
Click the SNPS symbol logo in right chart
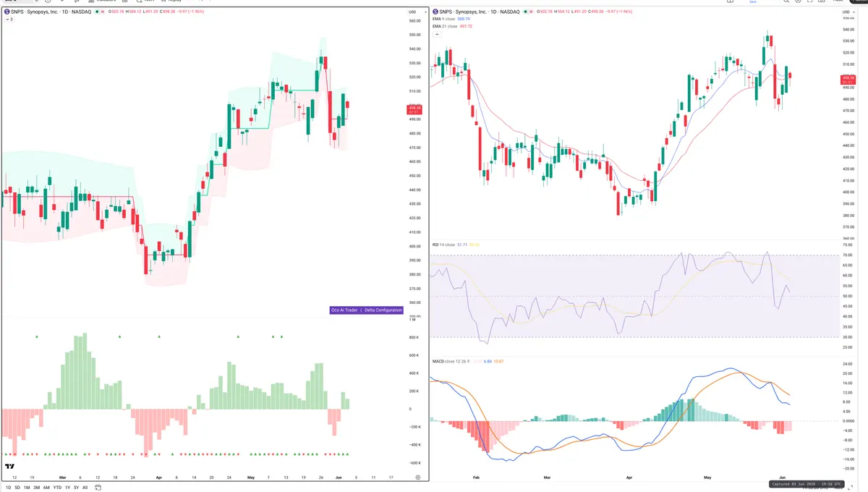(435, 12)
